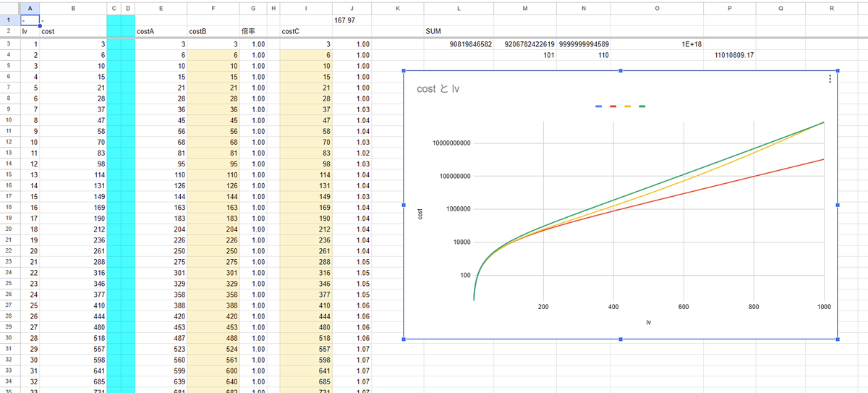The width and height of the screenshot is (868, 393).
Task: Select row 10 header
Action: pyautogui.click(x=7, y=119)
